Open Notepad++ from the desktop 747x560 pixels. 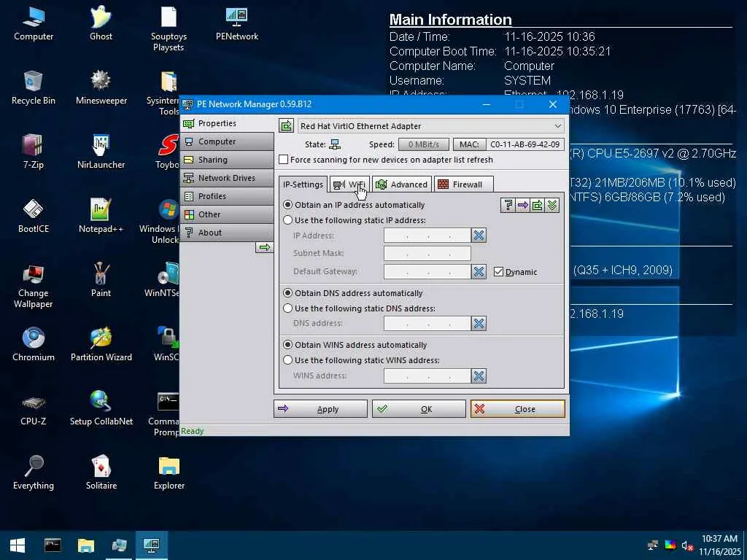coord(101,216)
